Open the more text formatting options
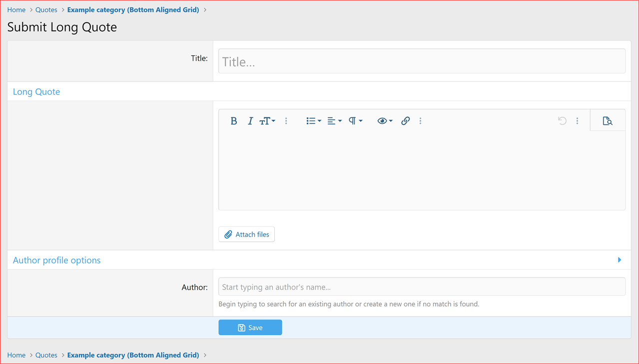639x364 pixels. pyautogui.click(x=286, y=120)
